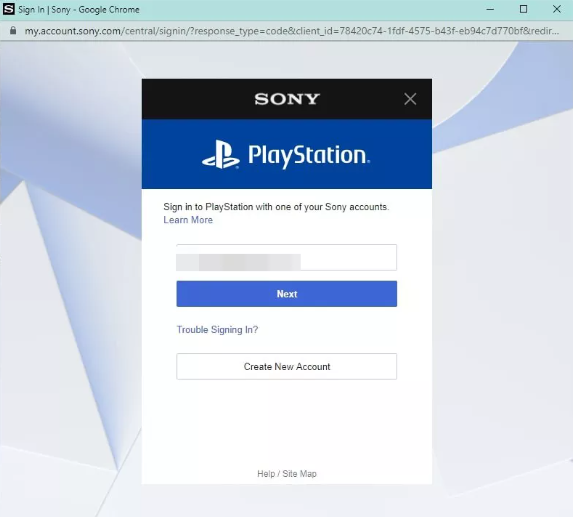The image size is (573, 517).
Task: Click the padlock icon in the address bar
Action: pyautogui.click(x=13, y=31)
